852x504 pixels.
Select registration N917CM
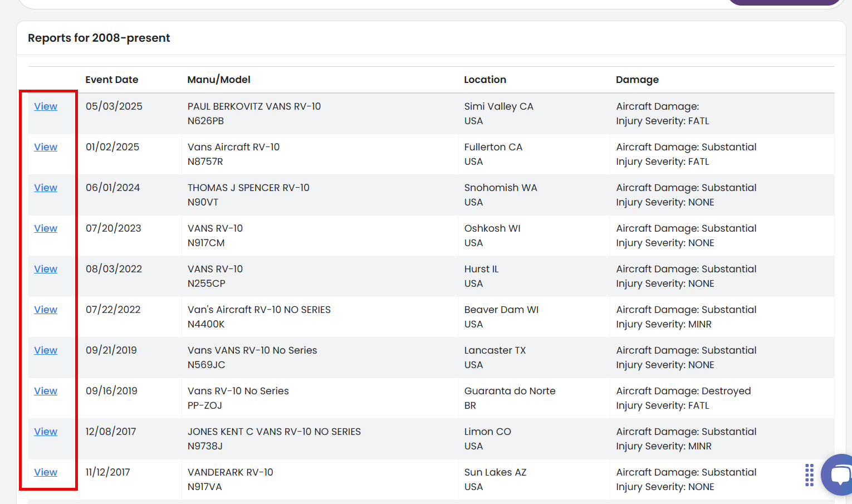click(206, 243)
